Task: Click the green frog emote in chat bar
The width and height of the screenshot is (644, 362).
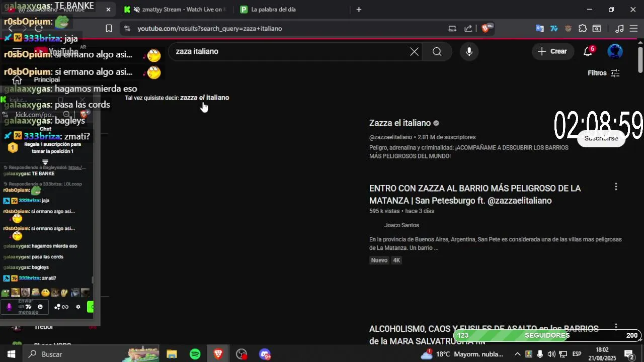Action: click(x=6, y=293)
